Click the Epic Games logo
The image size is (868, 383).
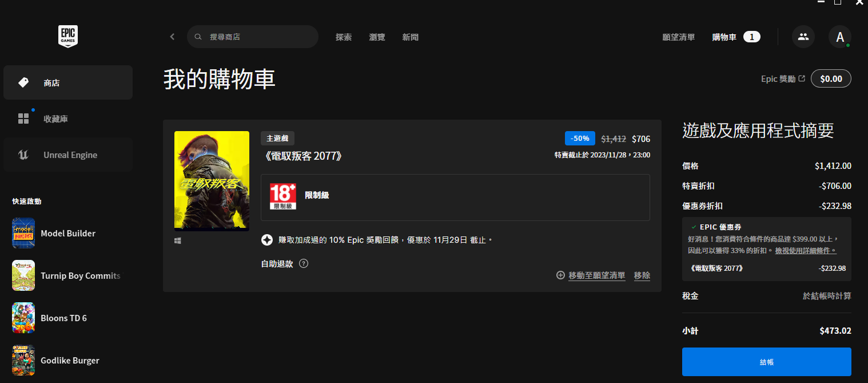coord(68,36)
